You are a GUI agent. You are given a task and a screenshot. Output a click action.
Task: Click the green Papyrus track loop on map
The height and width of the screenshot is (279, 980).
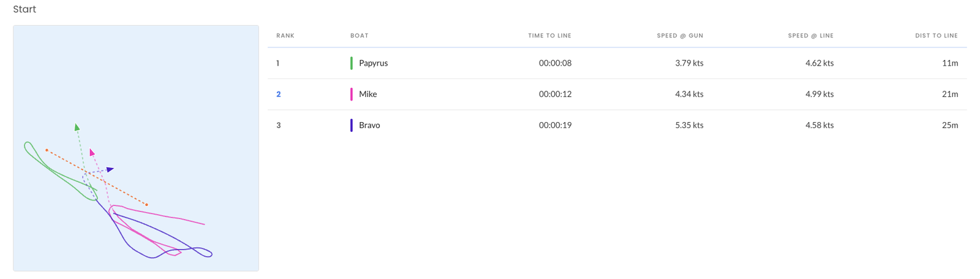(x=27, y=146)
